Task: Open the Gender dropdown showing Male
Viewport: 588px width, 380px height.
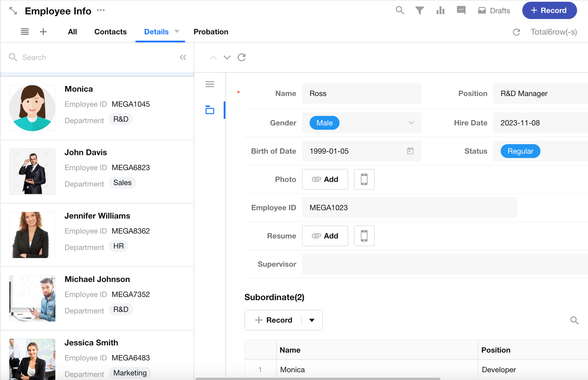Action: click(x=411, y=123)
